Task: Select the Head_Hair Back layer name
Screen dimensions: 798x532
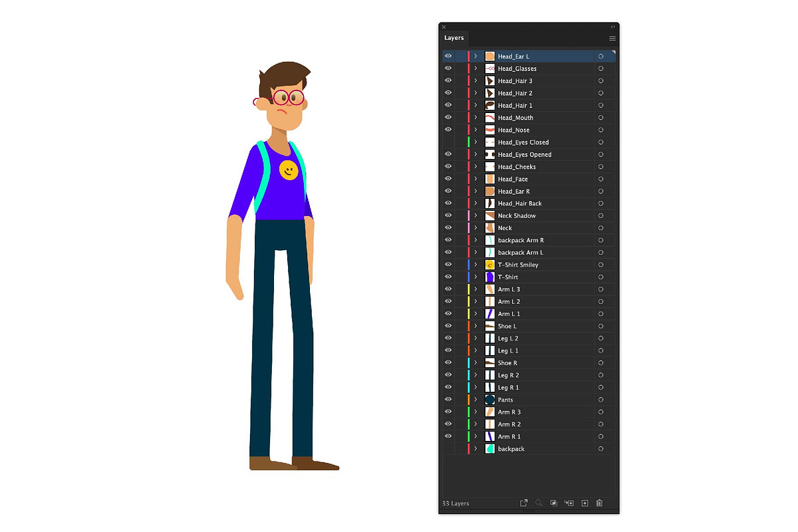Action: click(x=520, y=203)
